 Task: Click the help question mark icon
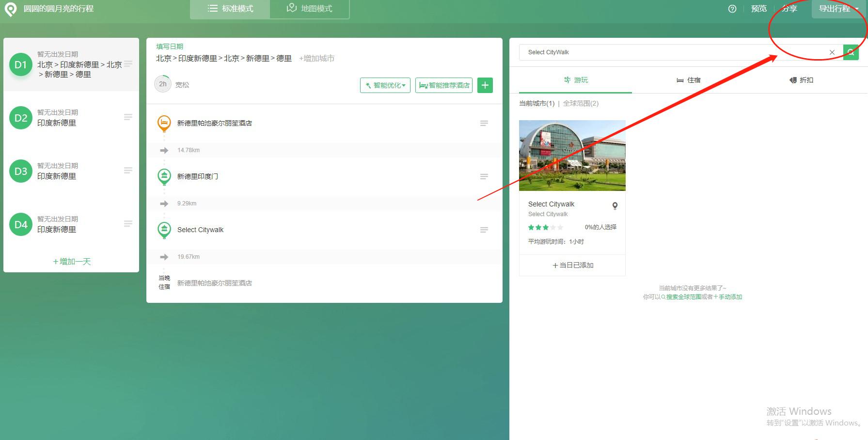(732, 8)
